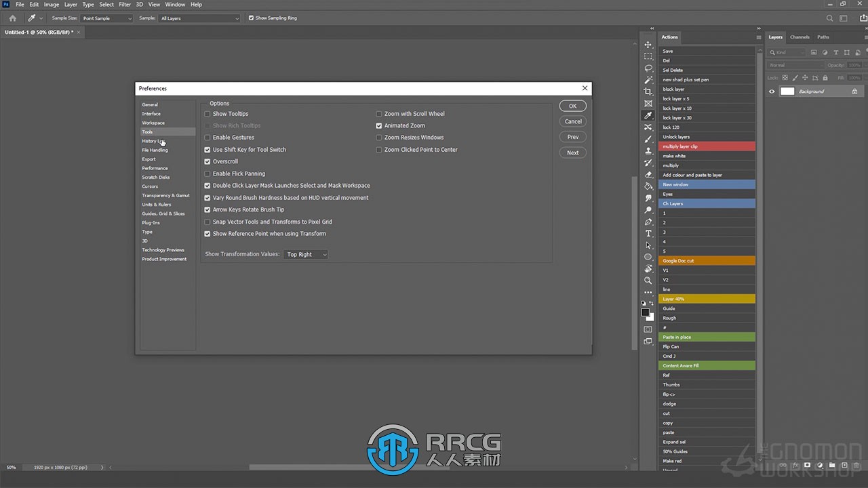The width and height of the screenshot is (868, 488).
Task: Toggle Show Sampling Ring checkbox
Action: 252,18
